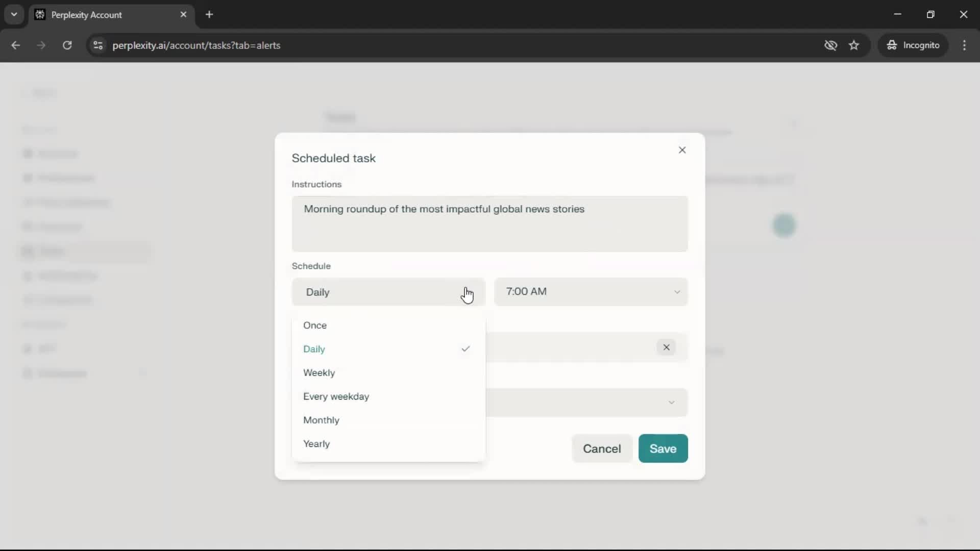Click the browser back arrow icon
Image resolution: width=980 pixels, height=551 pixels.
tap(15, 45)
